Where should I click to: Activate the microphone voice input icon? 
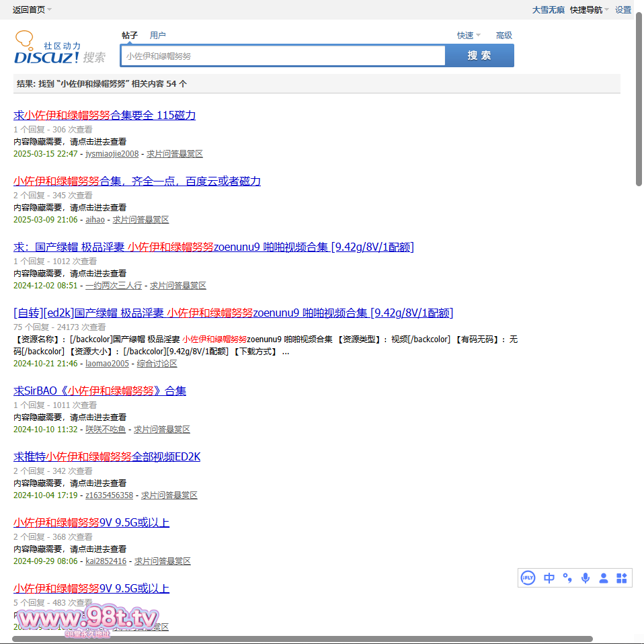[586, 578]
